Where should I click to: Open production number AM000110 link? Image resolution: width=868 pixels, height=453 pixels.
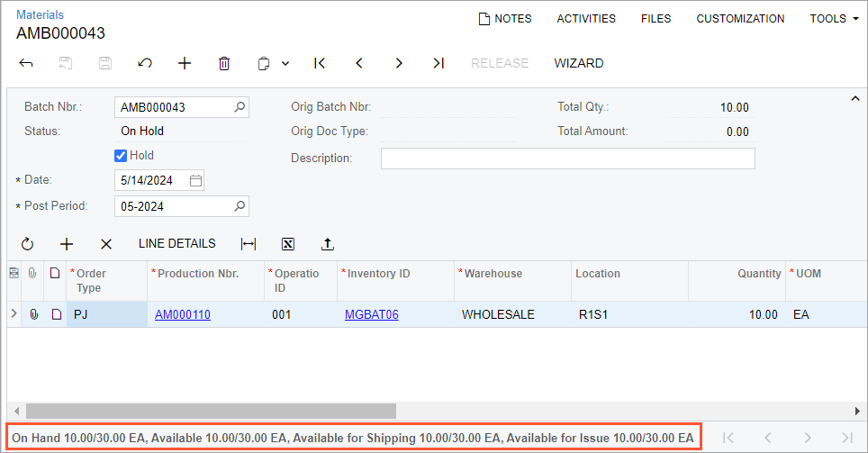[183, 314]
